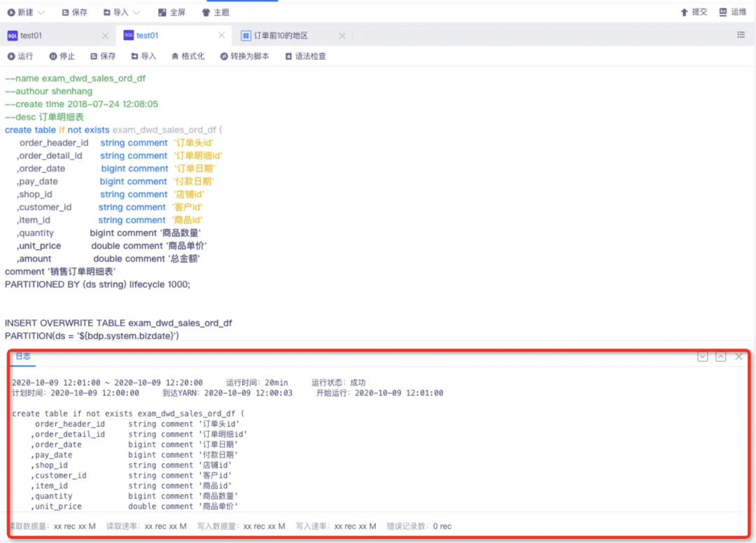Switch to 订单前10的地区 tab
756x543 pixels.
pyautogui.click(x=281, y=36)
